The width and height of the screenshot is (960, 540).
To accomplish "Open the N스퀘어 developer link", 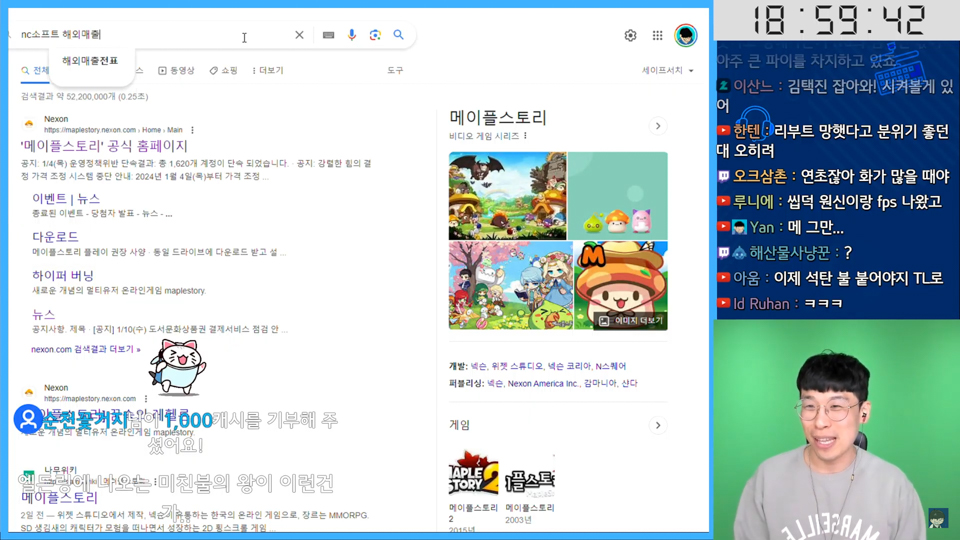I will 610,366.
